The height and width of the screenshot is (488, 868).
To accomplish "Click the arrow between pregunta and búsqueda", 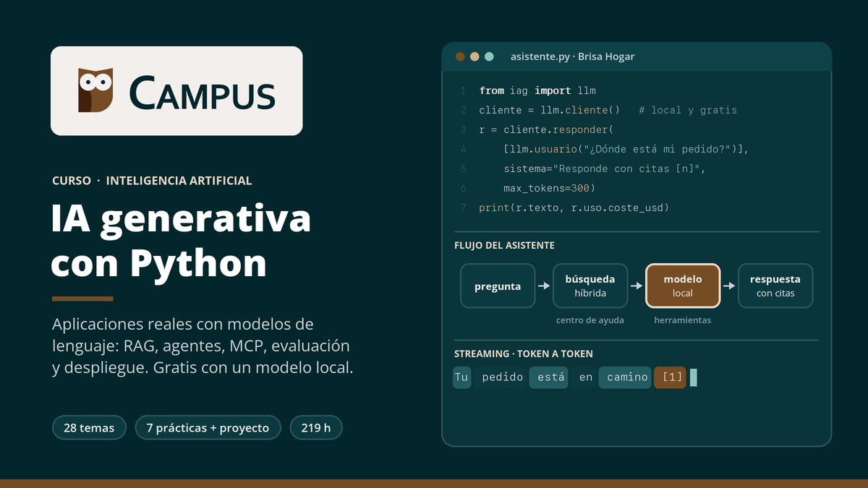I will tap(544, 286).
